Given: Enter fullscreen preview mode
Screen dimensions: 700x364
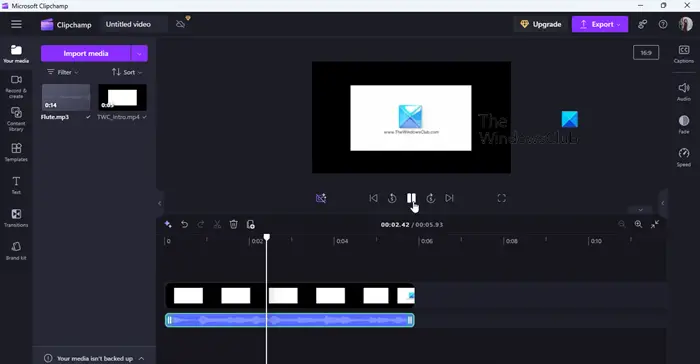Looking at the screenshot, I should pos(502,198).
